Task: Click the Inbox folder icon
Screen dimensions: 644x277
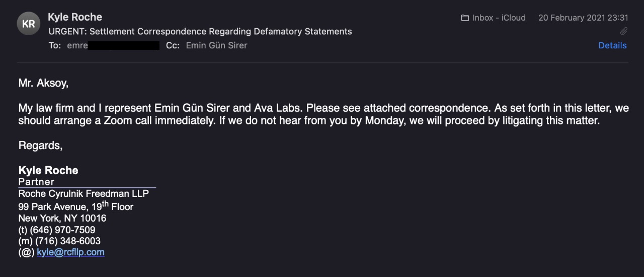Action: pos(465,18)
